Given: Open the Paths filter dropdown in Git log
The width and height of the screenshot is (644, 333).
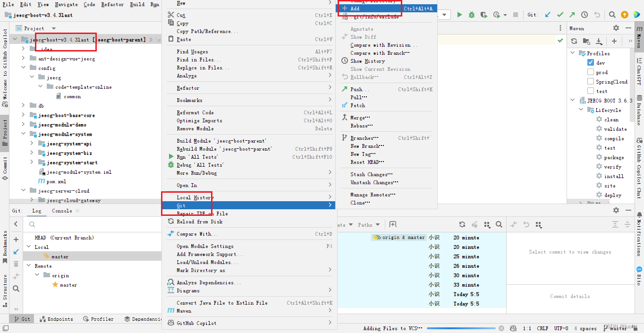Looking at the screenshot, I should 368,224.
